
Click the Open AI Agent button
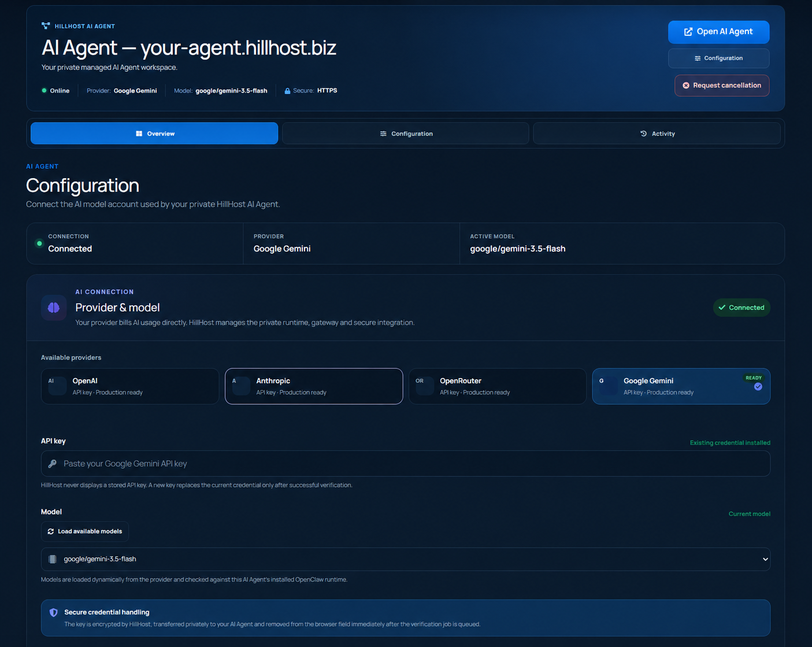718,32
